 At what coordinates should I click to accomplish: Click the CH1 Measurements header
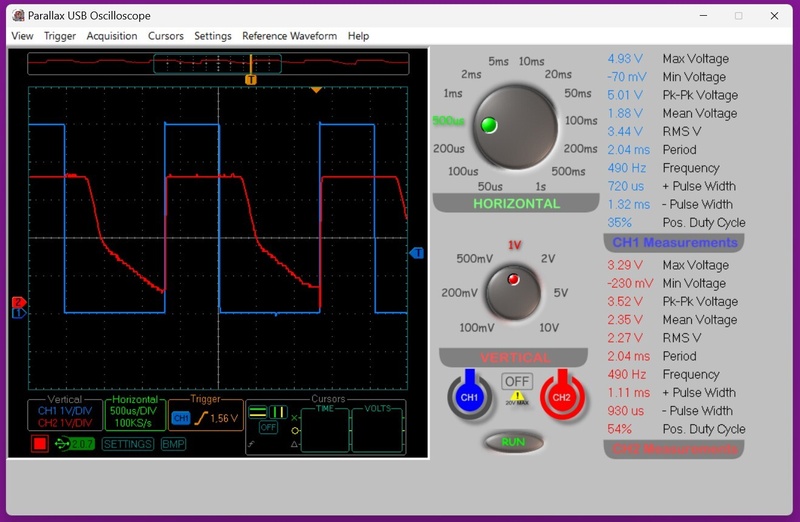point(674,242)
